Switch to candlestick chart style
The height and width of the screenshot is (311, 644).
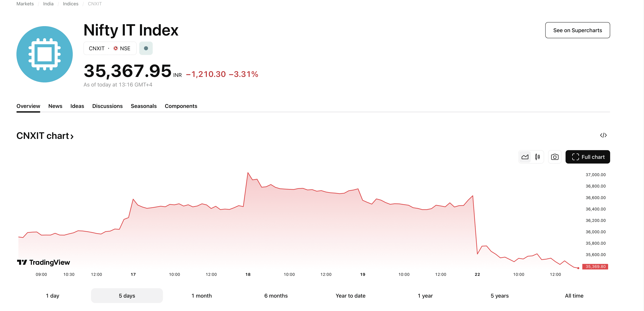[537, 157]
